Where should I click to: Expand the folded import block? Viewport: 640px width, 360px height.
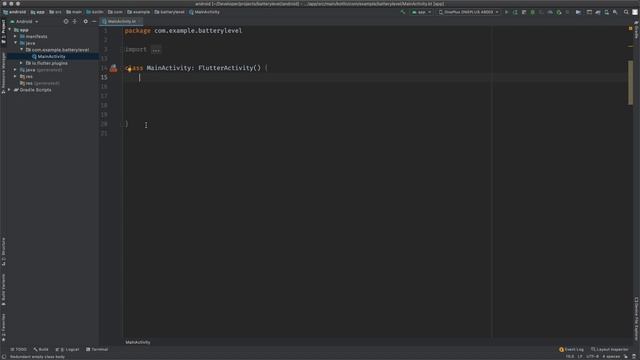[156, 50]
